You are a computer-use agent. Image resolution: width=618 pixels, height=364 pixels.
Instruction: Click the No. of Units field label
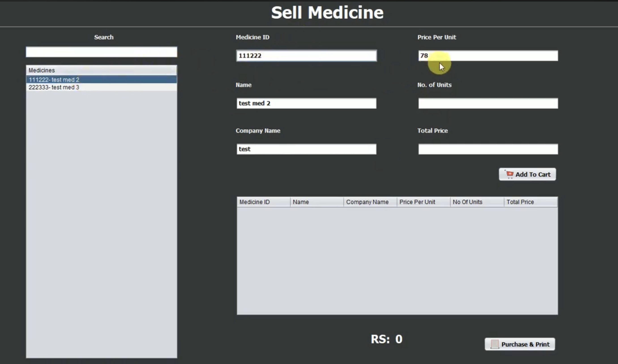pos(434,85)
